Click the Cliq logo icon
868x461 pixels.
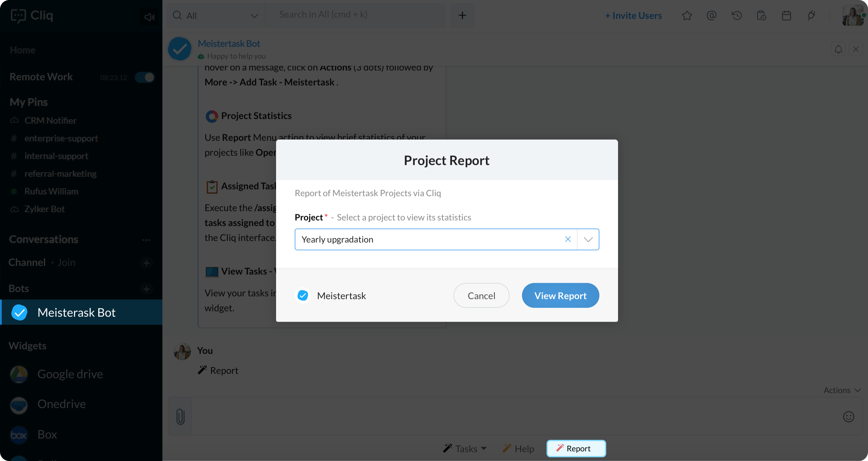click(18, 16)
